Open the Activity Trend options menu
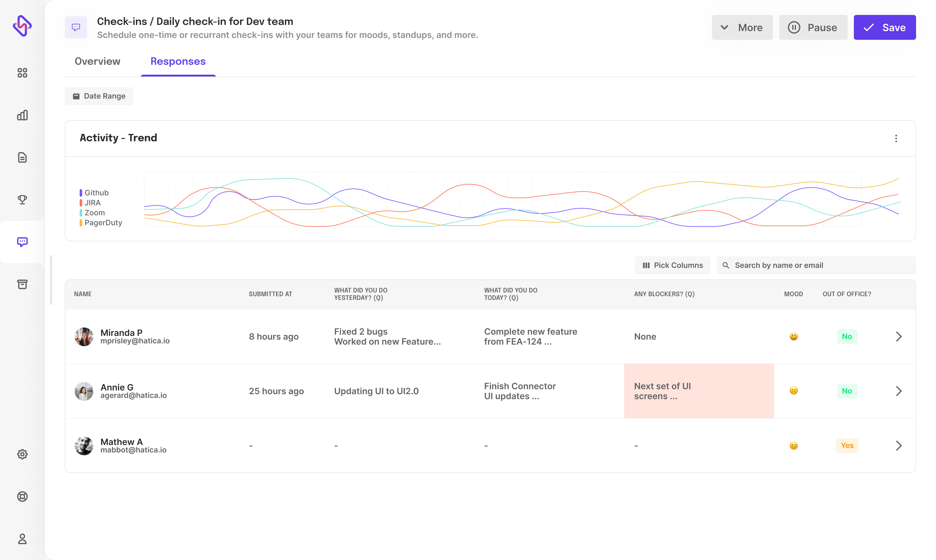 [x=896, y=139]
